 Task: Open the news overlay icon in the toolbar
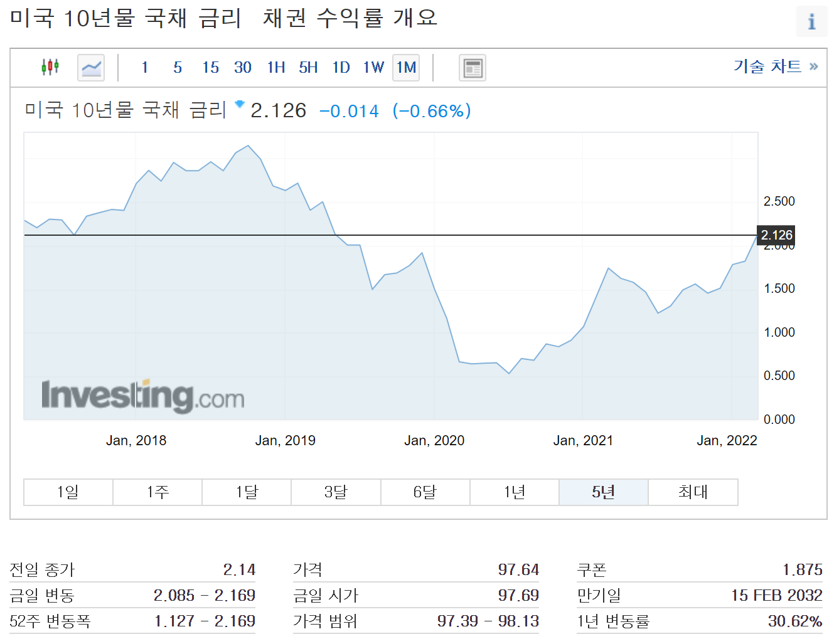pyautogui.click(x=473, y=68)
